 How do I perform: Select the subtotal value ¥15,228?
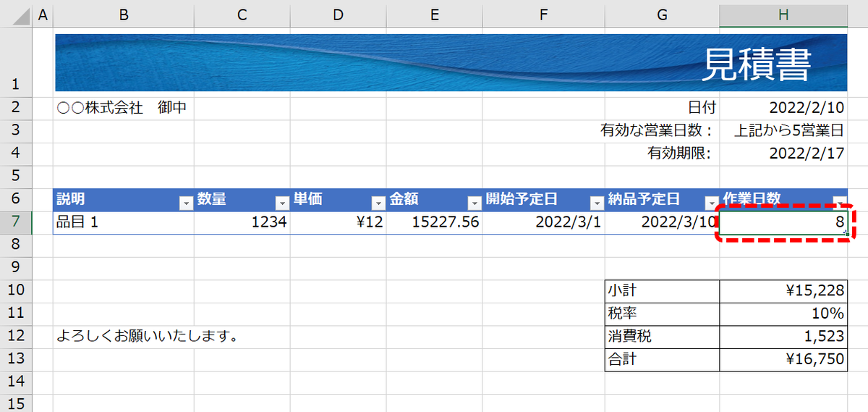pos(784,290)
